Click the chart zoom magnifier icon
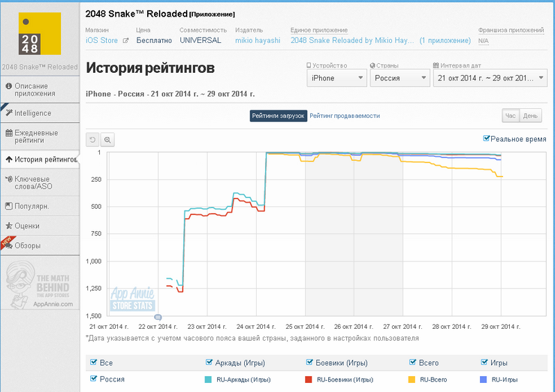The image size is (555, 392). coord(108,140)
